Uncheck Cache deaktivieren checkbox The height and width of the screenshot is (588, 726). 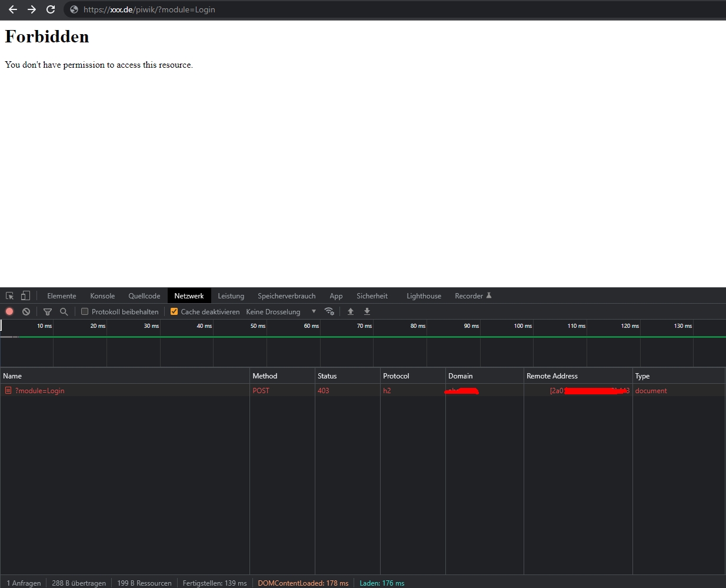coord(174,311)
